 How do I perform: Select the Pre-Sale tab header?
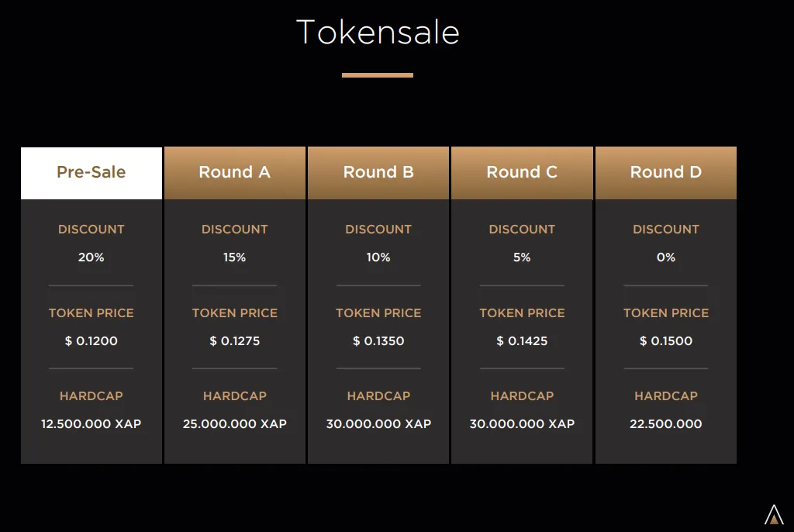point(91,173)
